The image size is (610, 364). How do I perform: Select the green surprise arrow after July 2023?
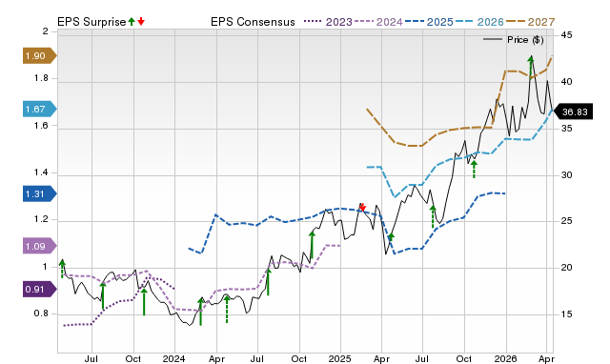[103, 295]
